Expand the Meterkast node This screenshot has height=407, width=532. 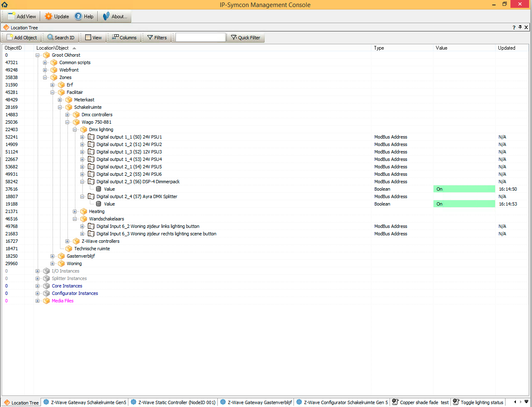click(60, 100)
